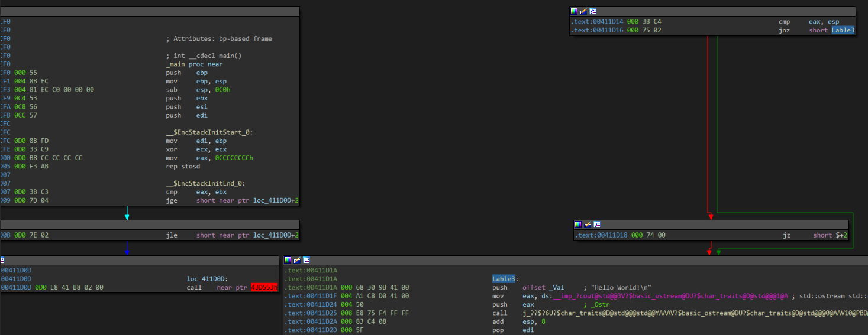The width and height of the screenshot is (868, 335).
Task: Click the pencil edit icon on the jnz short Lable3 node
Action: 583,11
